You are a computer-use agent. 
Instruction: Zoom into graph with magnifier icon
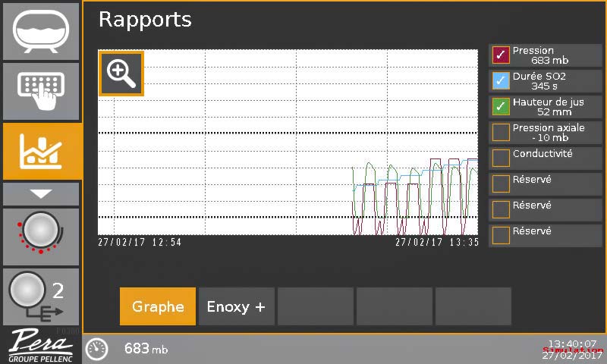coord(121,74)
